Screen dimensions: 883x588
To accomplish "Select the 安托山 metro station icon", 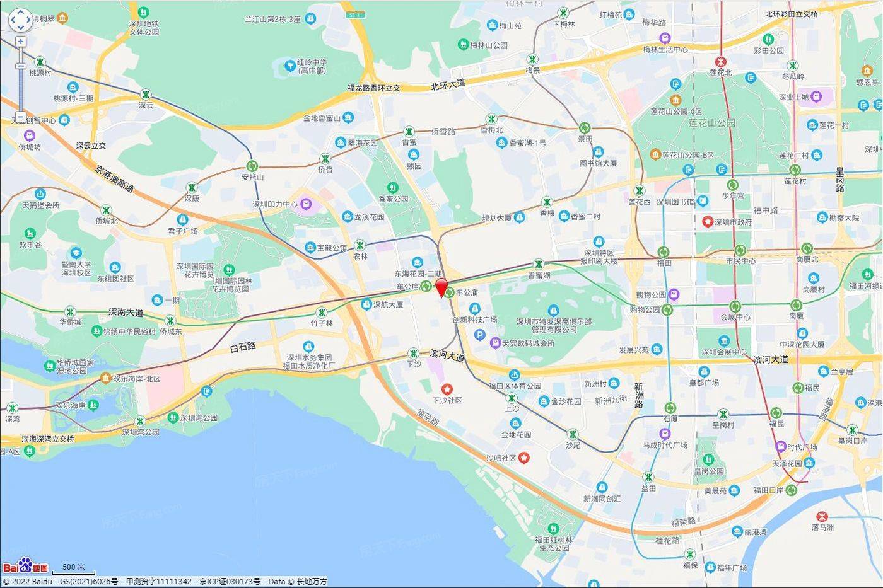I will [x=252, y=166].
